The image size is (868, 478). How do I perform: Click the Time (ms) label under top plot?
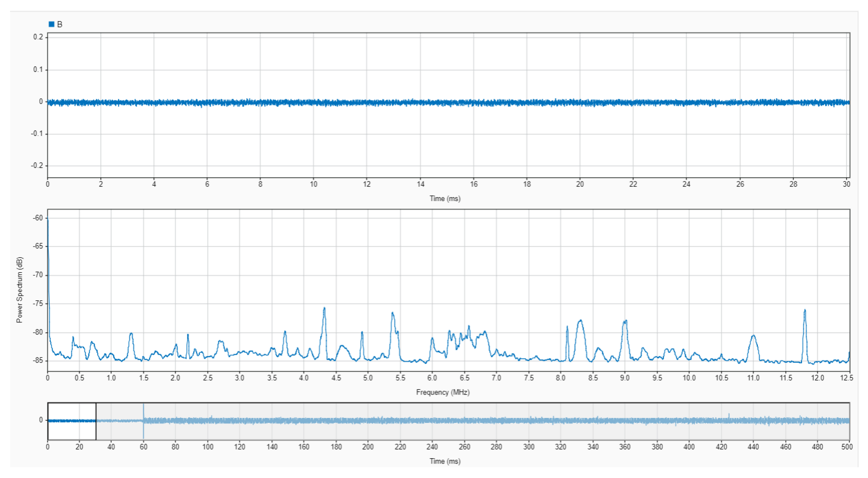[445, 199]
